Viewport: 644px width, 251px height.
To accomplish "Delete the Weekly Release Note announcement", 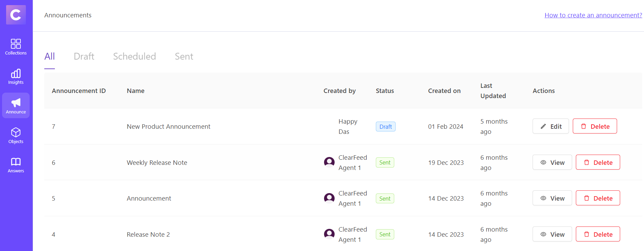I will (598, 162).
